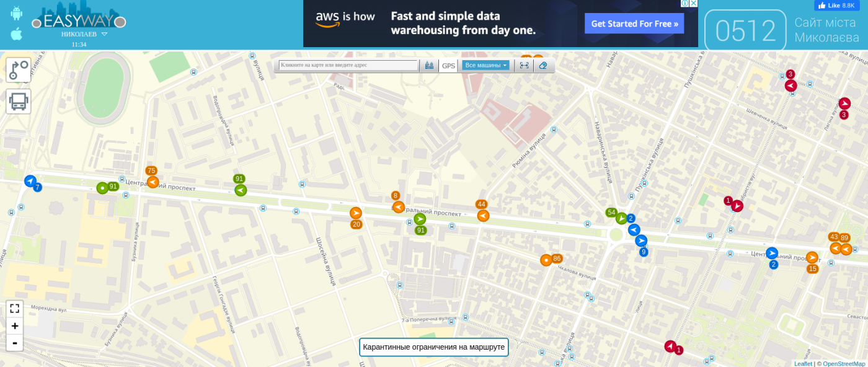The height and width of the screenshot is (367, 868).
Task: Select the orange route 44 vehicle marker
Action: coord(483,215)
